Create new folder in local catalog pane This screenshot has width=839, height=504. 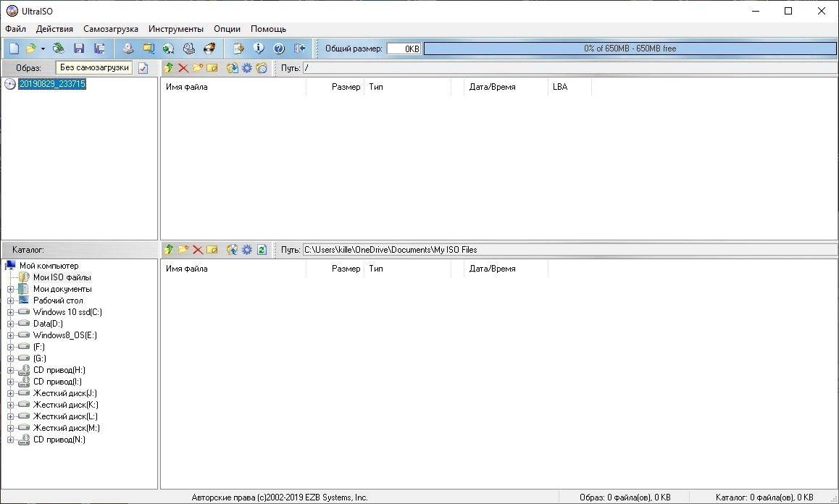(183, 250)
